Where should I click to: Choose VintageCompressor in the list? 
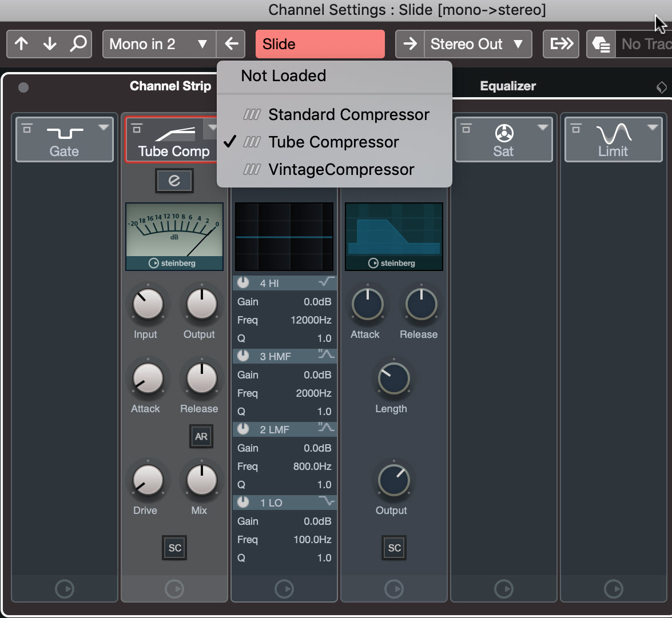coord(341,170)
